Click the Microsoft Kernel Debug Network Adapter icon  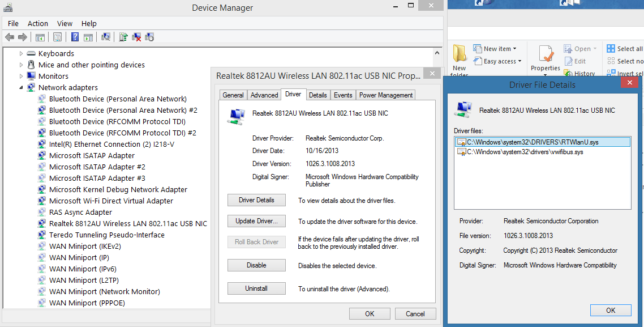click(x=41, y=190)
